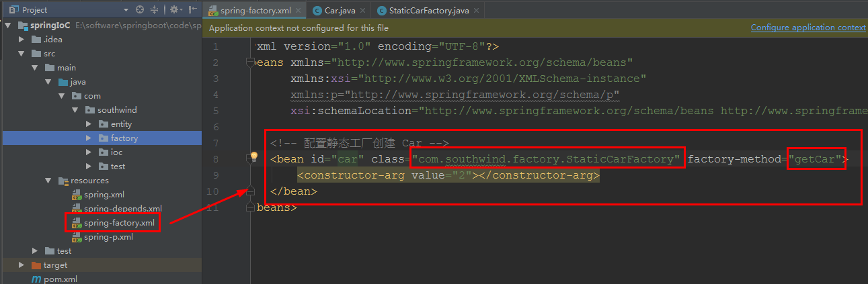Collapse the com package
Viewport: 868px width, 284px height.
point(62,96)
